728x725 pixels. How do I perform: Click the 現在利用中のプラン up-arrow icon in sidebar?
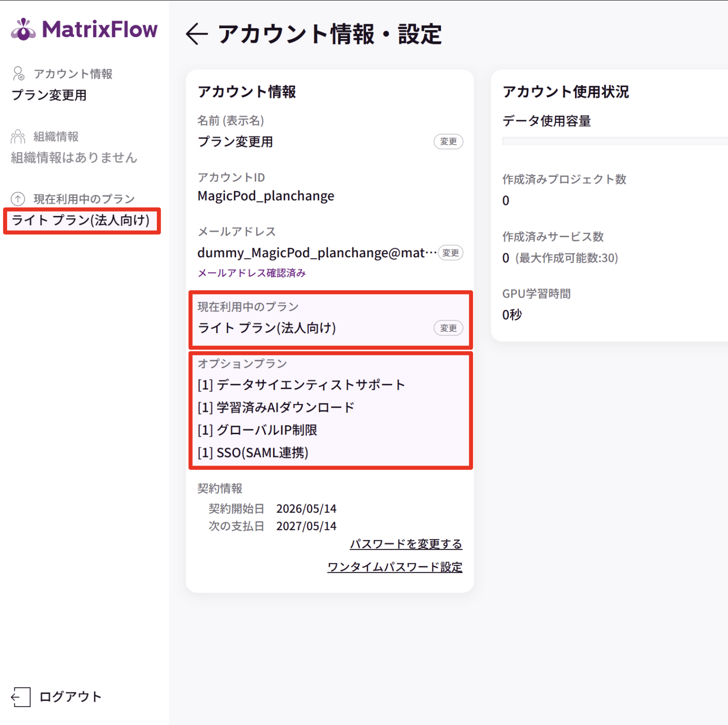pos(18,199)
